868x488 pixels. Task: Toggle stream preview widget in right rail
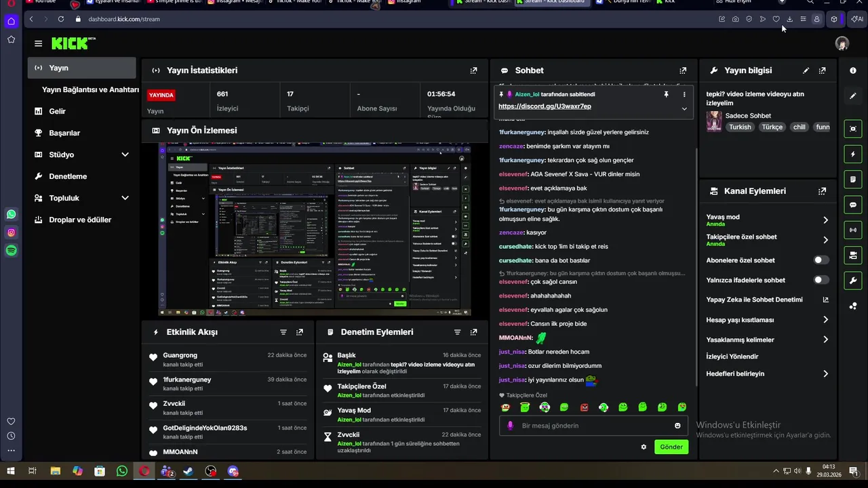853,129
